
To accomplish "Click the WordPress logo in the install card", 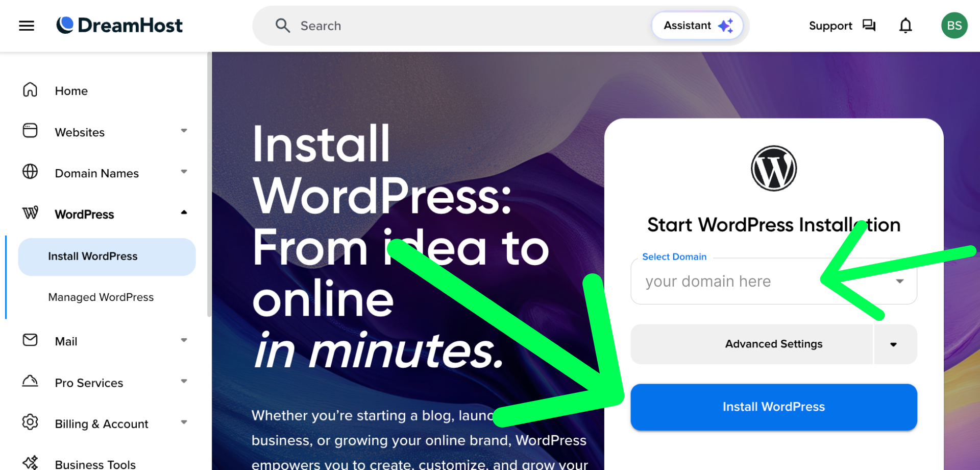I will tap(774, 169).
